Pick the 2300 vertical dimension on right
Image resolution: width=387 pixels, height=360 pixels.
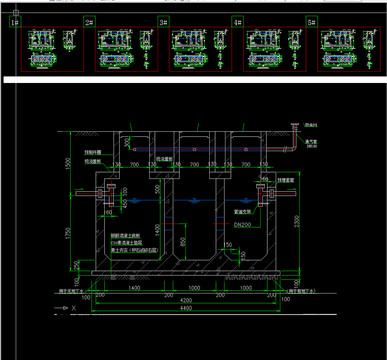(x=297, y=222)
